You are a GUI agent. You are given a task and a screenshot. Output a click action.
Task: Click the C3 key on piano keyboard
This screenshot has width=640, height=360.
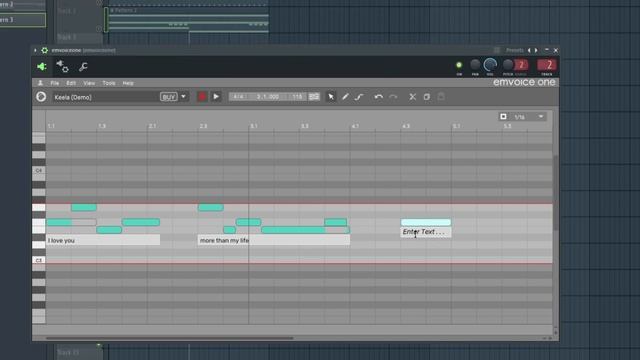pyautogui.click(x=39, y=260)
